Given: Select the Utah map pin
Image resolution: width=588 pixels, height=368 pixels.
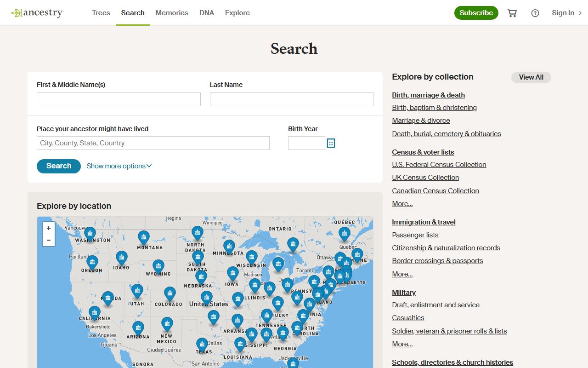Looking at the screenshot, I should coord(137,292).
